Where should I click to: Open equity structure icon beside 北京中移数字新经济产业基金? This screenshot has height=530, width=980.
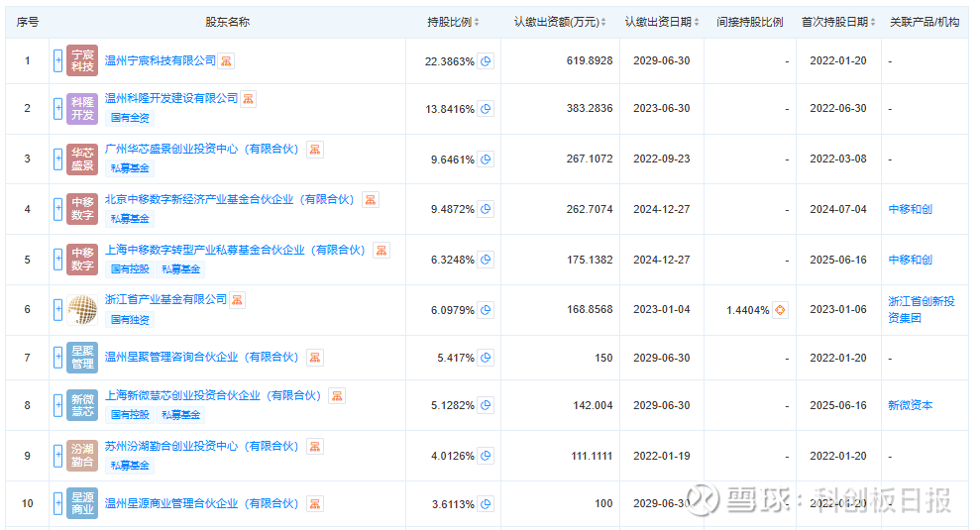point(371,200)
